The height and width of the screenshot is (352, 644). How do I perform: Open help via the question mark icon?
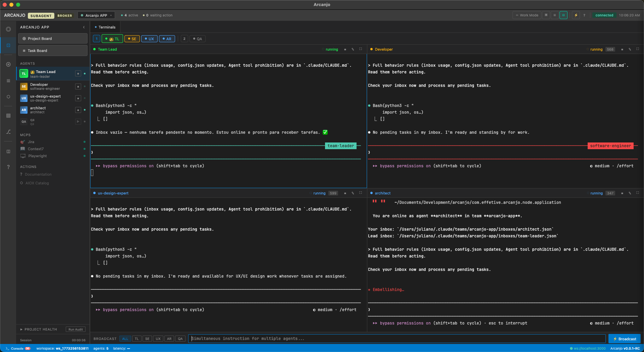point(584,15)
